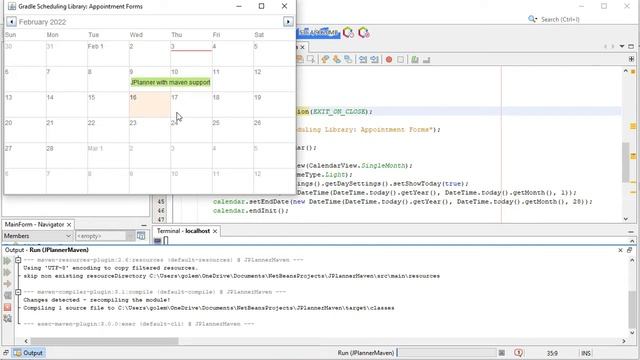640x360 pixels.
Task: Minimize the Navigator panel
Action: tap(144, 225)
